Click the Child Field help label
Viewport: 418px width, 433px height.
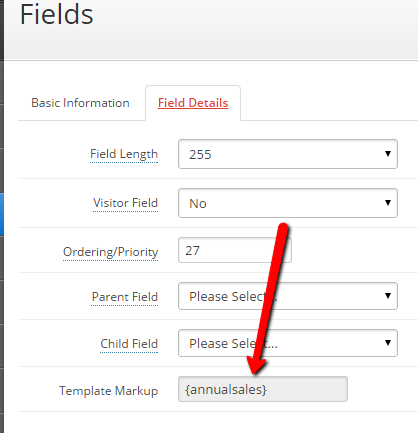point(129,344)
